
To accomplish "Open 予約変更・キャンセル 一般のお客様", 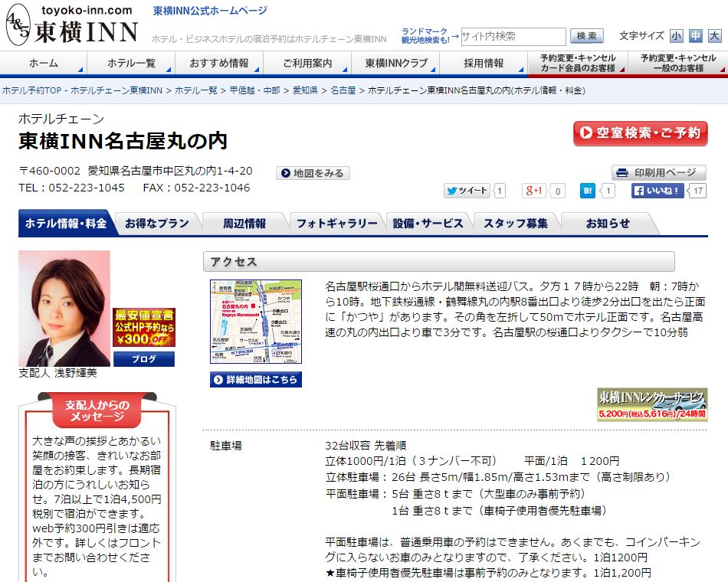I will [x=678, y=63].
